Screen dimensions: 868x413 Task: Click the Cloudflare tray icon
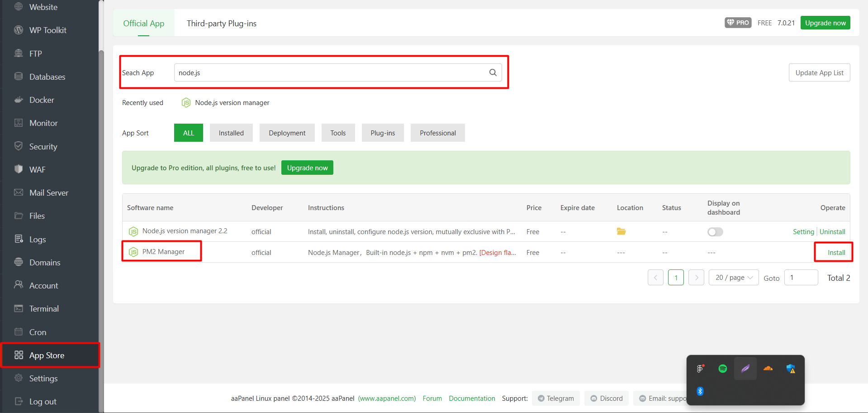768,369
